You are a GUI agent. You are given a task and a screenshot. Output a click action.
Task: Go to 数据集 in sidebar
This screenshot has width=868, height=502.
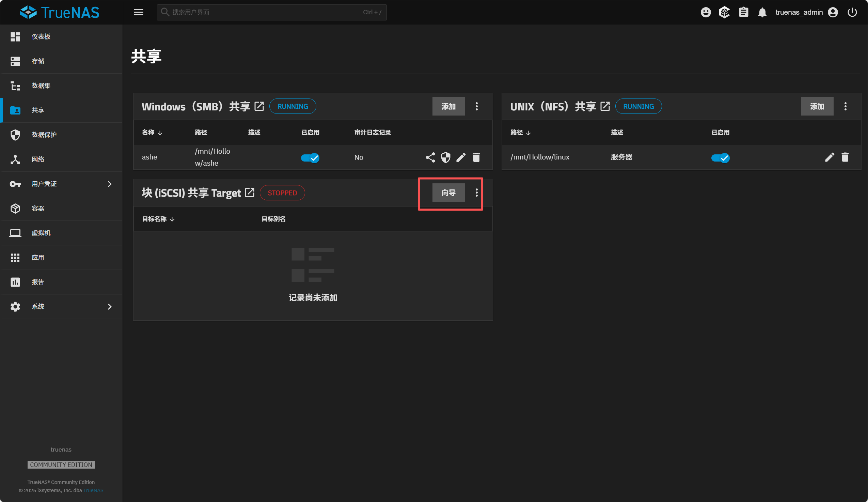[41, 86]
